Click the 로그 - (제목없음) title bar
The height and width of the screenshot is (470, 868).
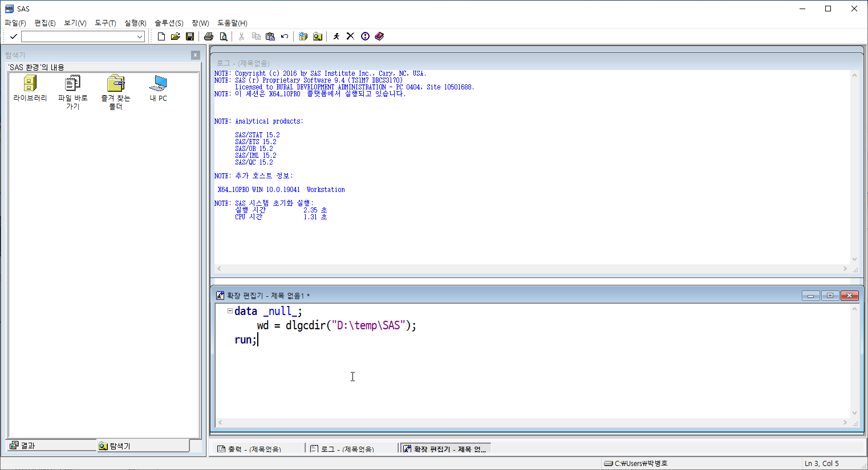536,63
